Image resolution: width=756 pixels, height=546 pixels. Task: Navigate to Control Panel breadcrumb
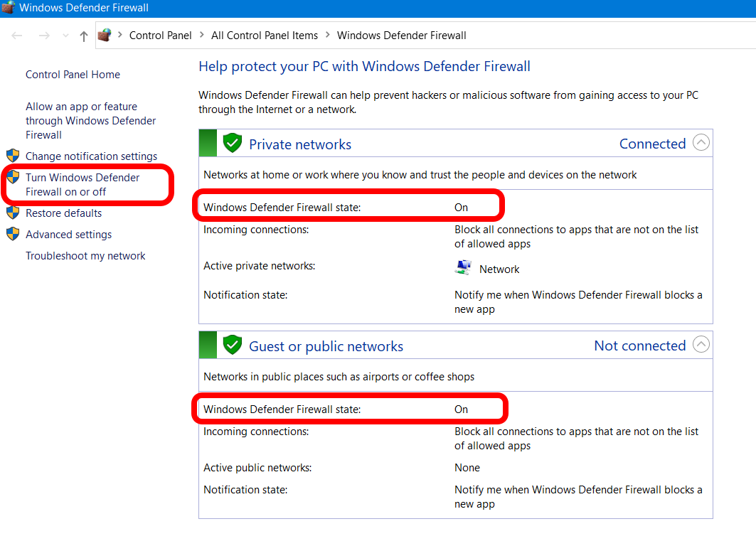click(160, 35)
